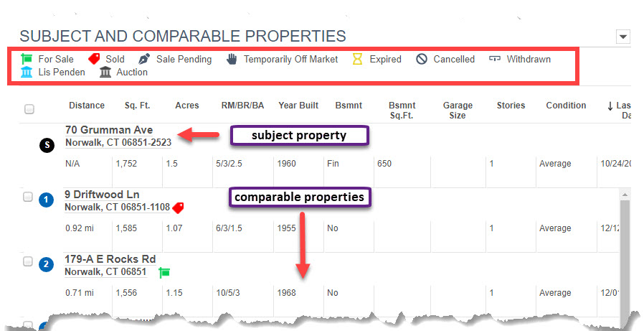Image resolution: width=644 pixels, height=331 pixels.
Task: Check the box for 179-A E Rocks Rd
Action: click(x=27, y=261)
